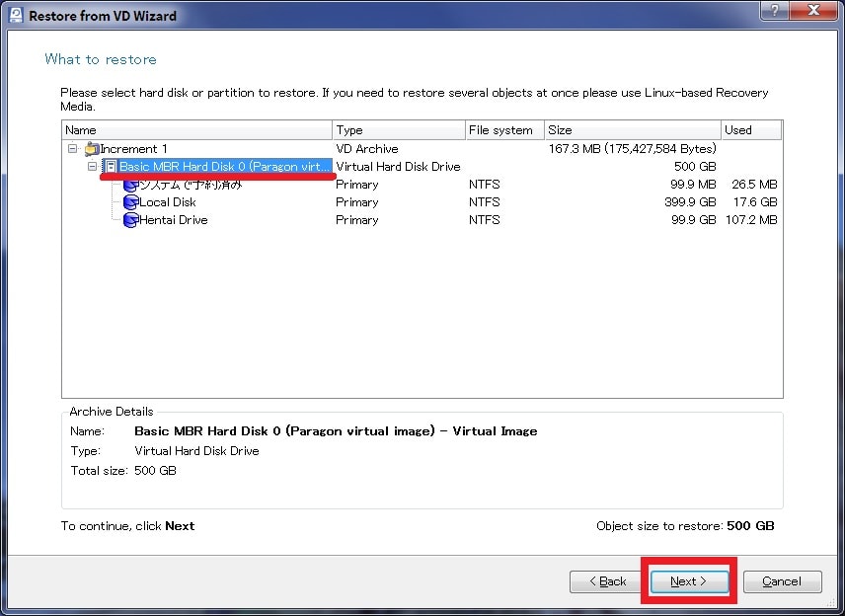Close the Restore from VD Wizard window

click(x=814, y=10)
